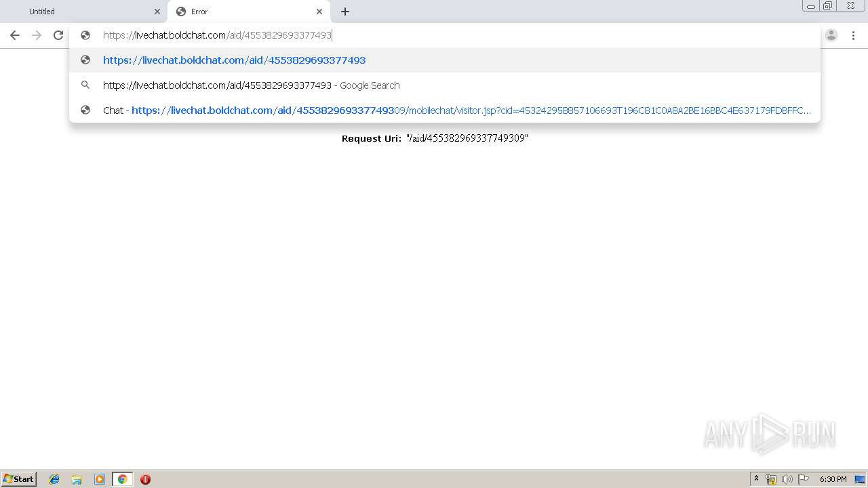The width and height of the screenshot is (868, 488).
Task: Click the forward navigation arrow
Action: [x=37, y=35]
